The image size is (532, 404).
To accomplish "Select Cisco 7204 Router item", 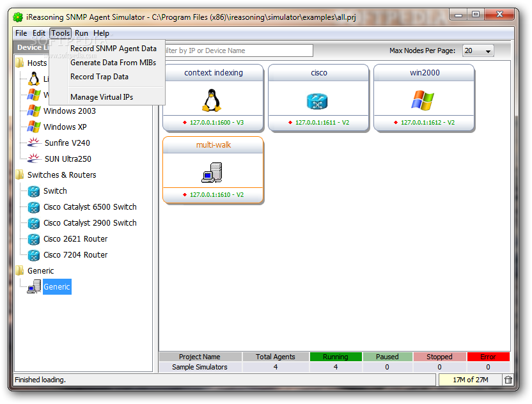I will 75,255.
